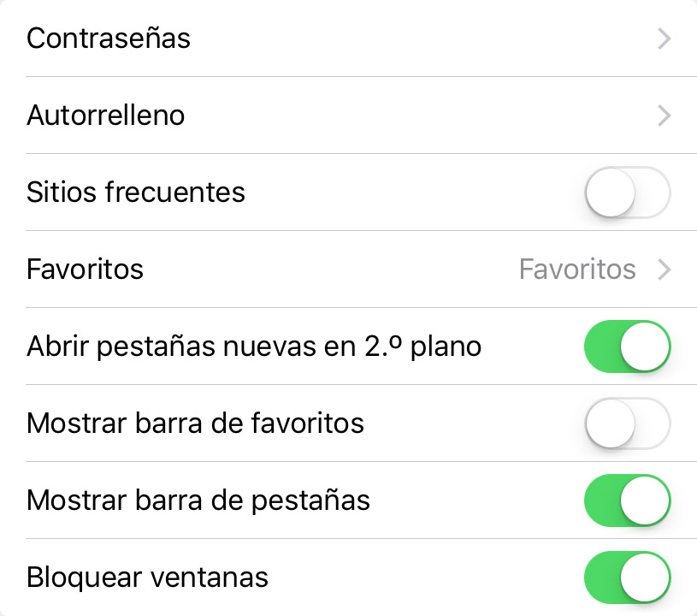Enable the Sitios frecuentes switch
Viewport: 697px width, 616px height.
[627, 192]
